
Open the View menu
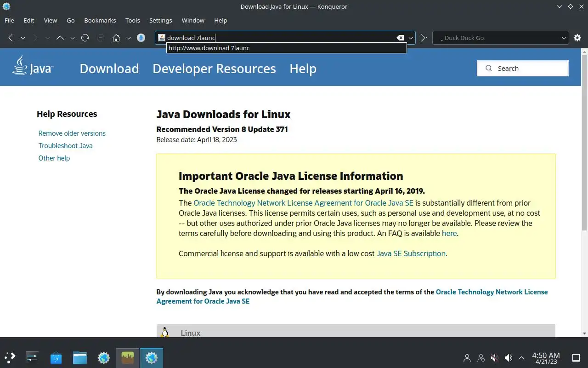(51, 20)
